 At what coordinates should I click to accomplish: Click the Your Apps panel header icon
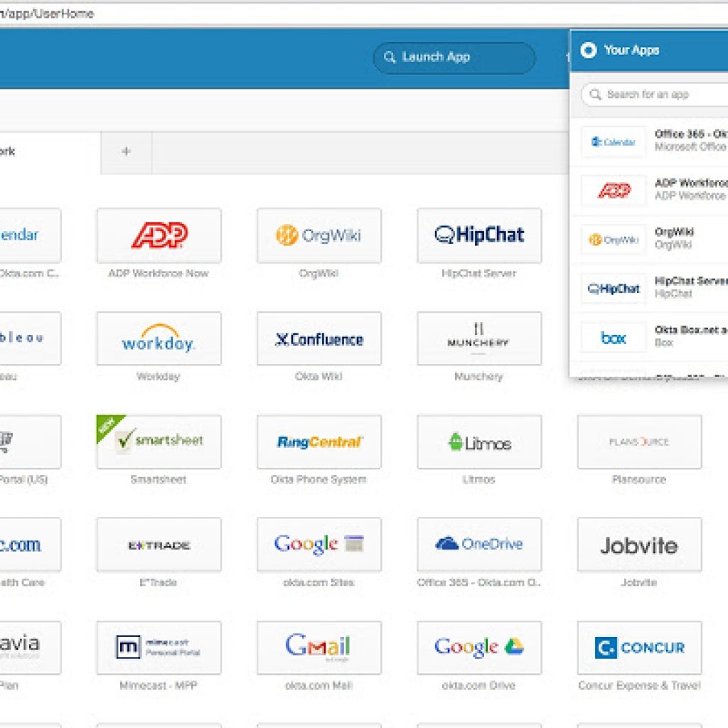pyautogui.click(x=588, y=50)
